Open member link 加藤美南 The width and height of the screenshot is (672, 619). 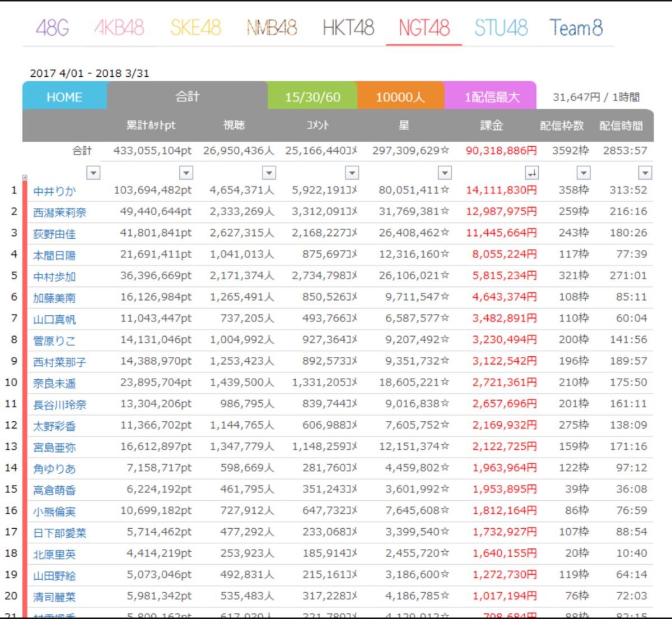54,297
